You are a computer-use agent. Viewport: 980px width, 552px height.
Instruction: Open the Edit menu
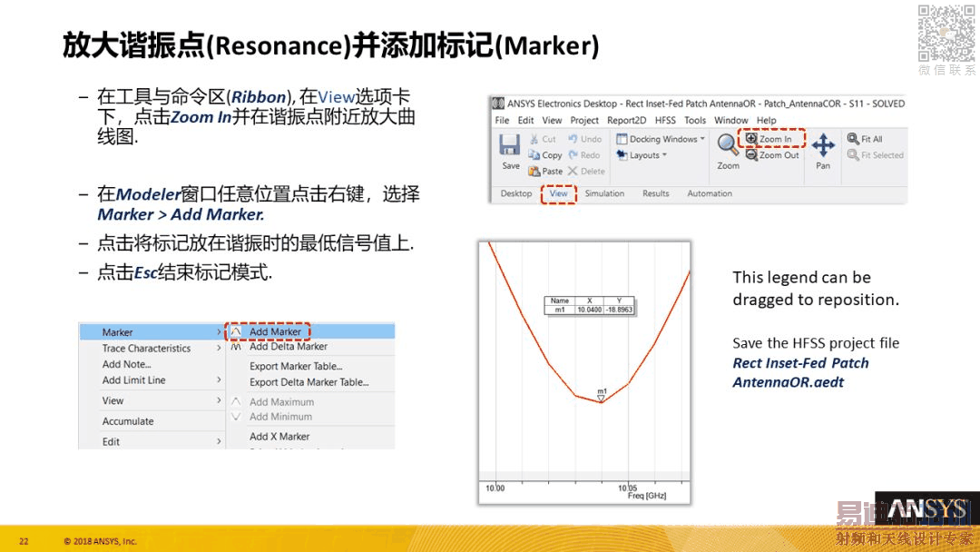(525, 120)
